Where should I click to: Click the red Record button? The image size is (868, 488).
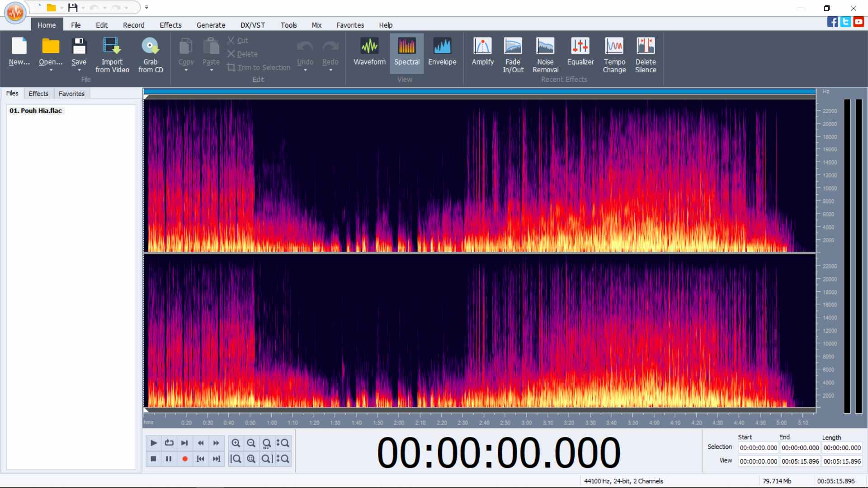click(x=184, y=459)
